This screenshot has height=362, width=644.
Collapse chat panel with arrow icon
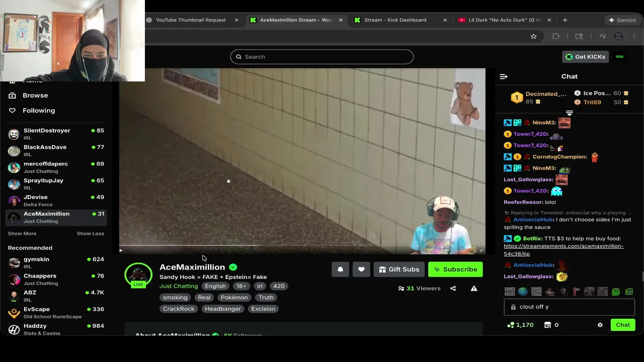point(504,76)
